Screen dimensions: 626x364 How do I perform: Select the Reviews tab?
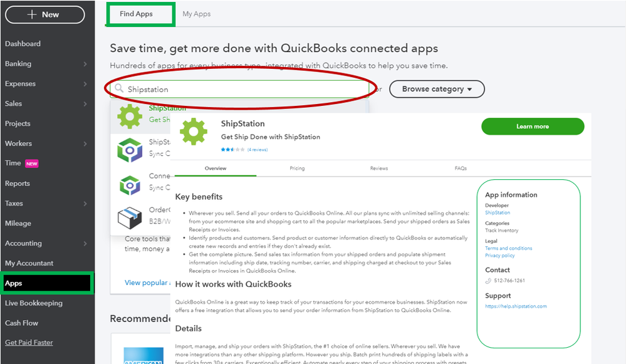(x=379, y=169)
